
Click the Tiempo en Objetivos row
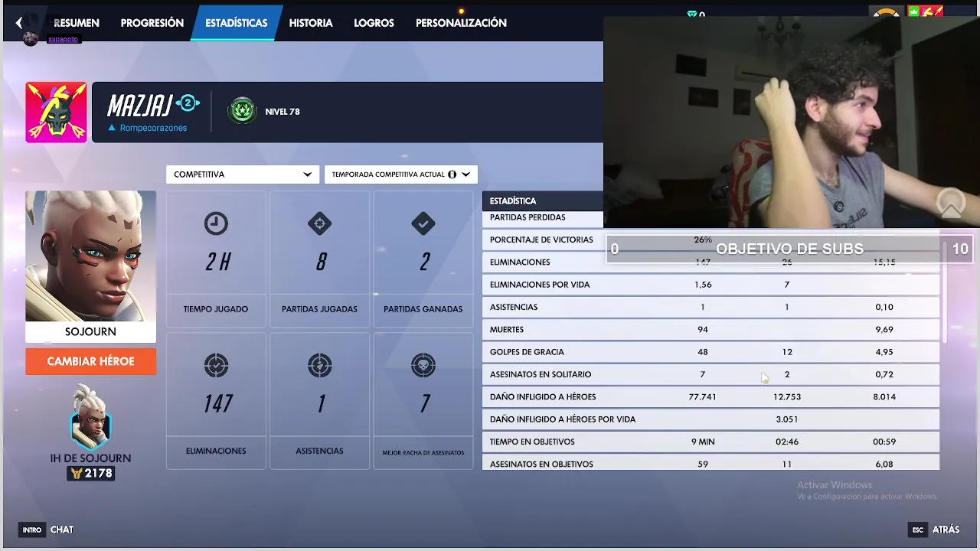click(x=710, y=442)
